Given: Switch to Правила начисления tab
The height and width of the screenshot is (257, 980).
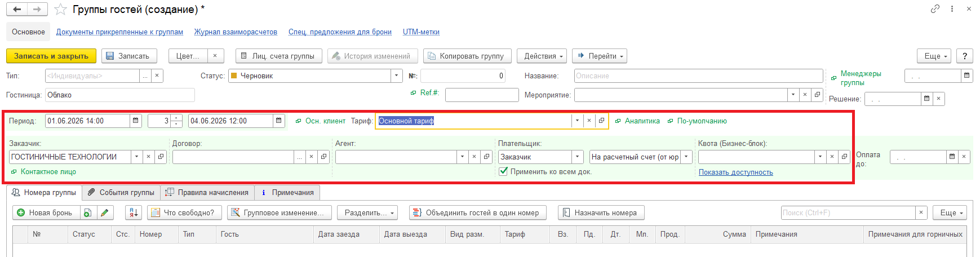Looking at the screenshot, I should click(207, 192).
